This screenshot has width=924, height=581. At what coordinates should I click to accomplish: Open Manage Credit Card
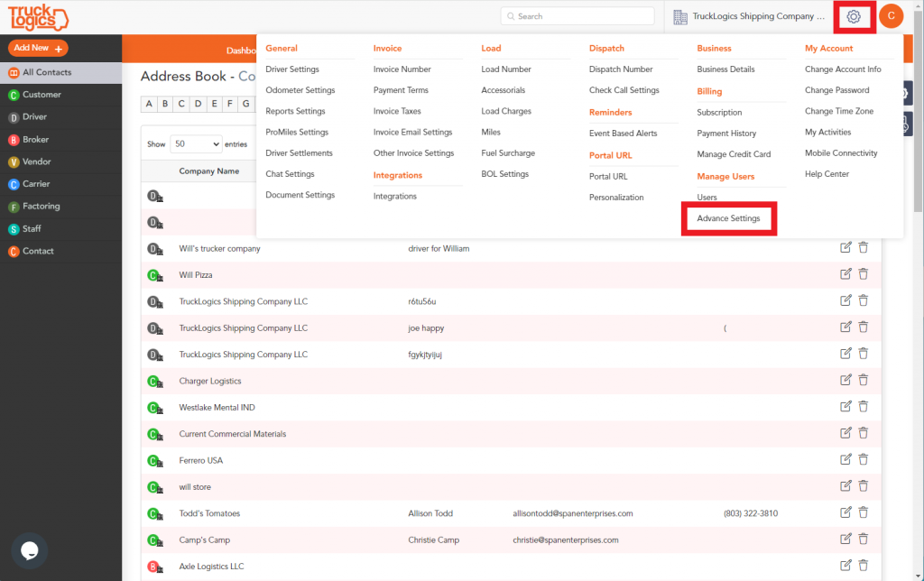(x=734, y=154)
